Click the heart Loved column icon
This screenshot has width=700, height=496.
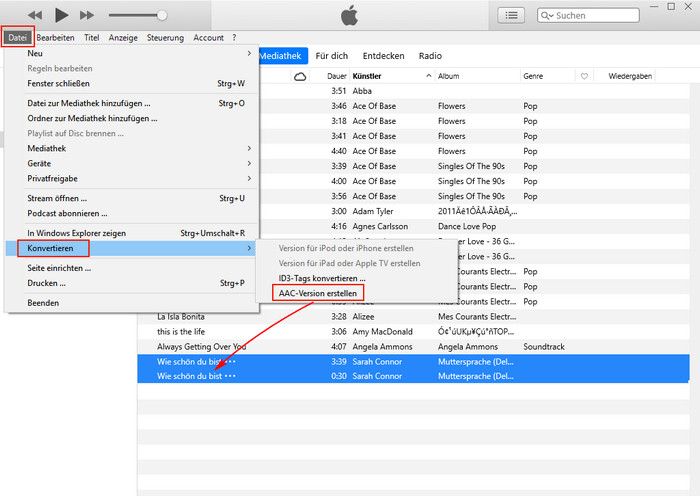584,76
